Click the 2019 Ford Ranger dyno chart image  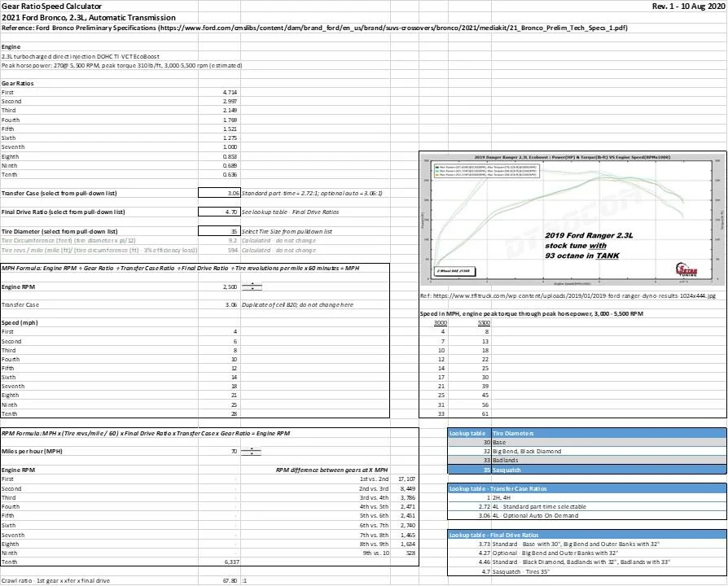(x=573, y=218)
